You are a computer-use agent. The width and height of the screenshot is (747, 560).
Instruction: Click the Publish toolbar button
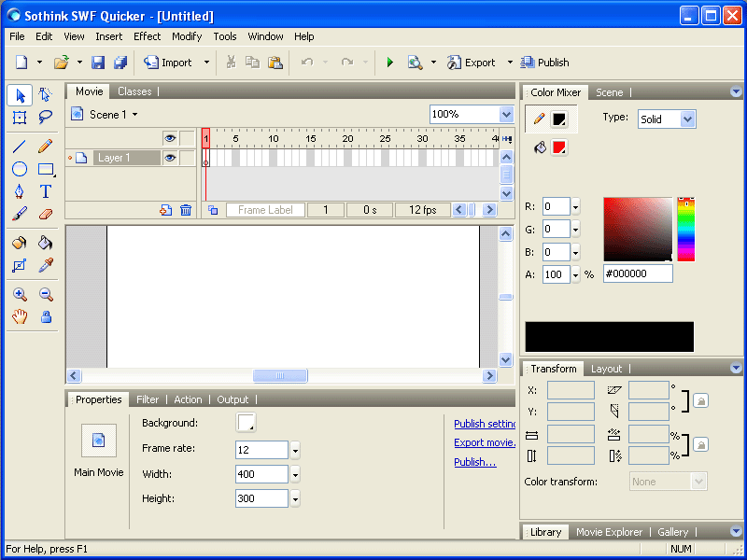click(x=544, y=63)
